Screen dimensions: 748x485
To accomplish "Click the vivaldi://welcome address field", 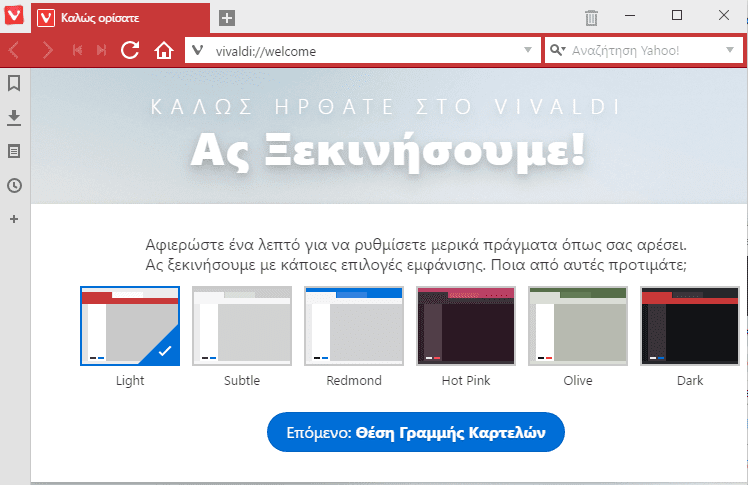I will point(363,50).
